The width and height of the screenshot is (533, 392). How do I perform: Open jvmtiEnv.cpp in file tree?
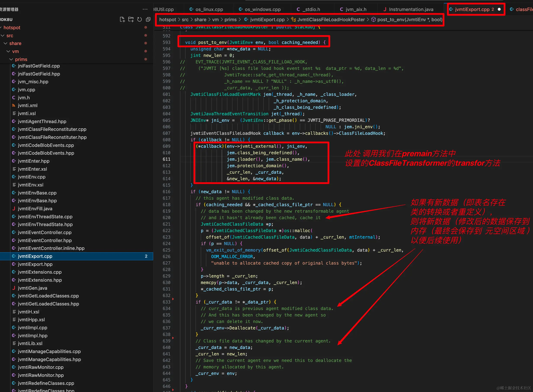click(32, 177)
